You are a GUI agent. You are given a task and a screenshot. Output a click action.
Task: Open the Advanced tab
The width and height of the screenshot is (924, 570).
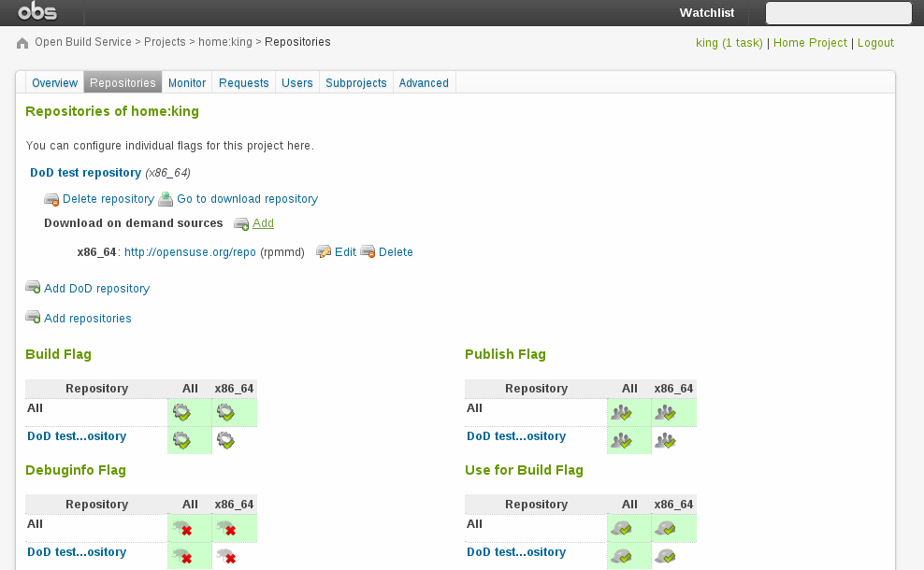click(424, 83)
